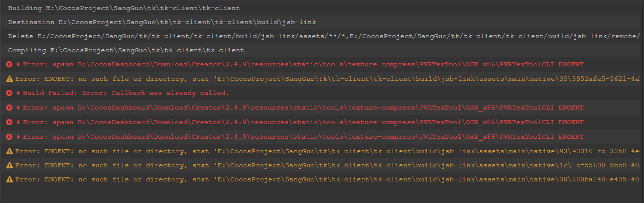Screen dimensions: 644x203
Task: Expand the Build Failed error details
Action: pyautogui.click(x=19, y=93)
